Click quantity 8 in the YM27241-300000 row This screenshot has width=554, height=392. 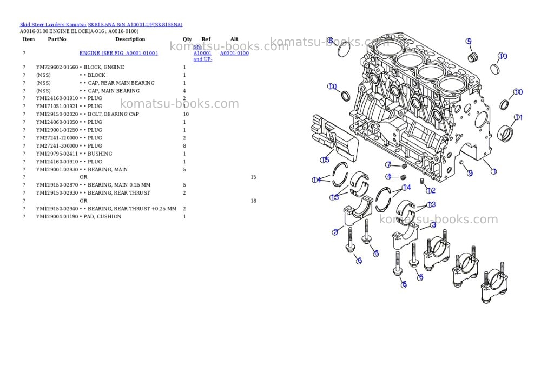click(x=184, y=146)
